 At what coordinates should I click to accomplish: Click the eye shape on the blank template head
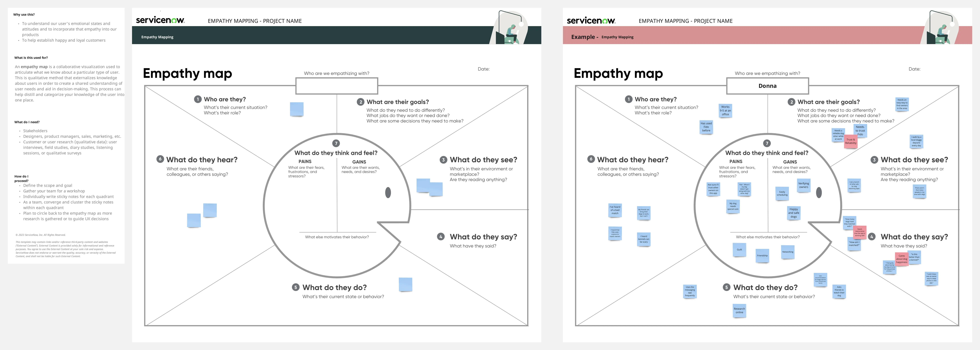(388, 193)
